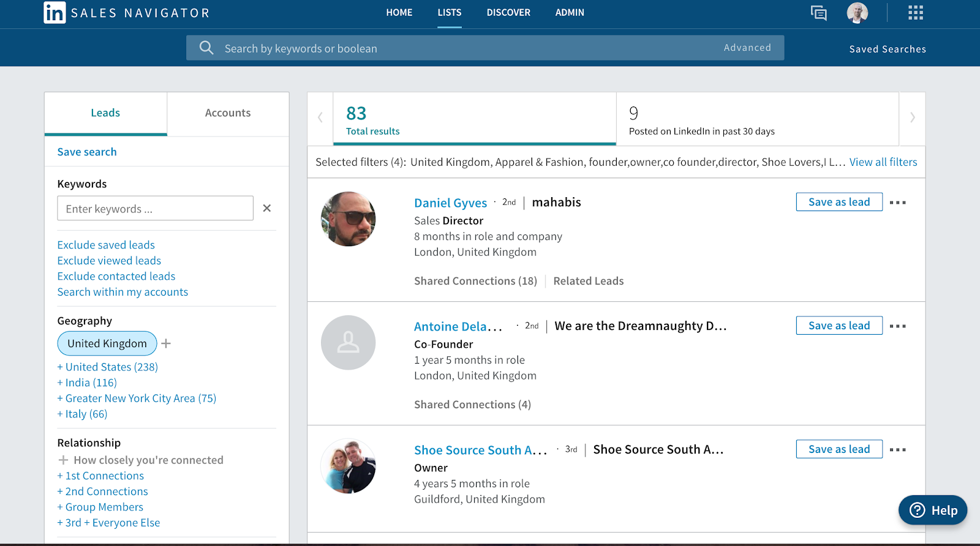Open Shoe Source South A profile photo
The width and height of the screenshot is (980, 546).
(x=349, y=466)
